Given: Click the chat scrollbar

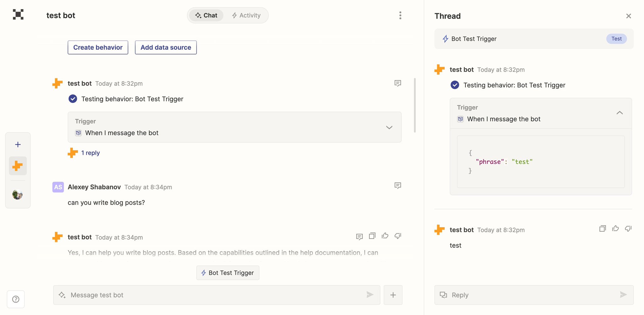Looking at the screenshot, I should (x=415, y=105).
